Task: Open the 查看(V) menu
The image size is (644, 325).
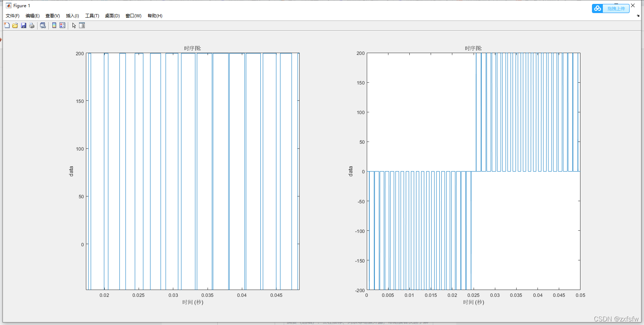Action: pyautogui.click(x=53, y=16)
